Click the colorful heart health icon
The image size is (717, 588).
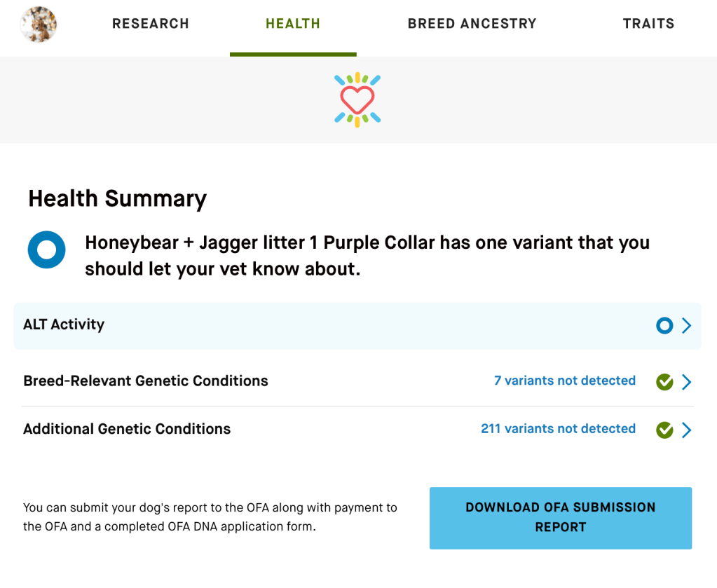tap(357, 100)
